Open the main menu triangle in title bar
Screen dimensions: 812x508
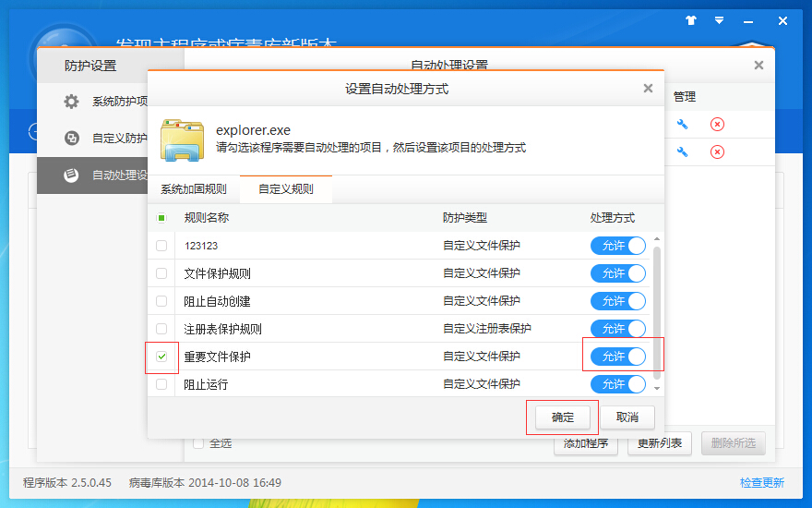coord(718,19)
